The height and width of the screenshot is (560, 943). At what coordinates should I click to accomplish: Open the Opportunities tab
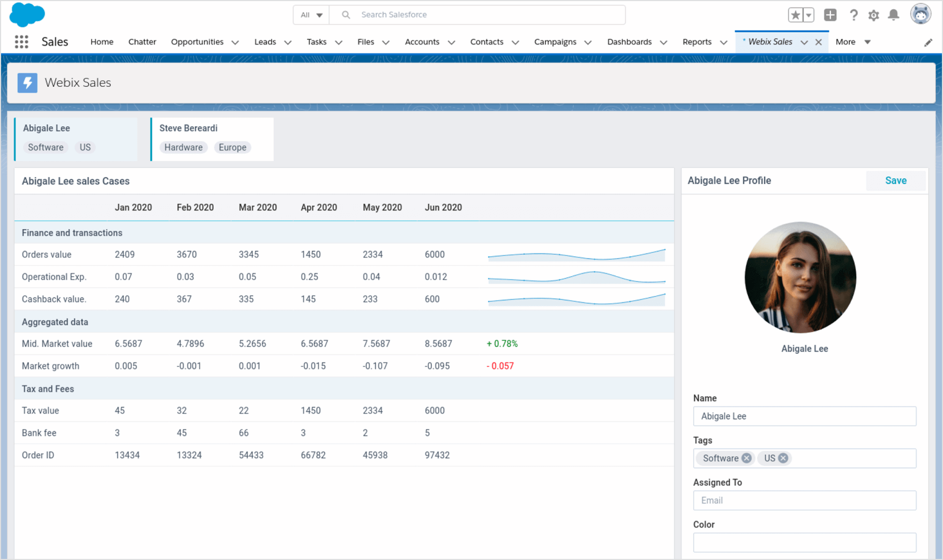click(x=197, y=42)
